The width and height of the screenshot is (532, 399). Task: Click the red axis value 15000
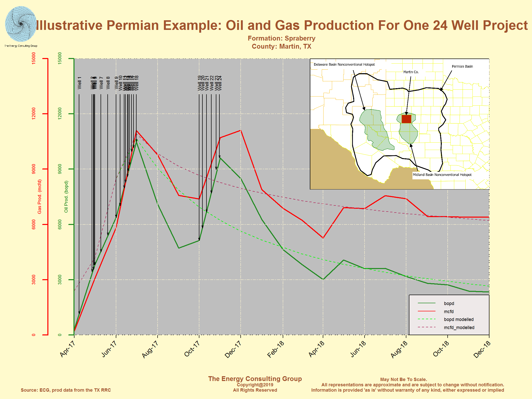tap(34, 58)
